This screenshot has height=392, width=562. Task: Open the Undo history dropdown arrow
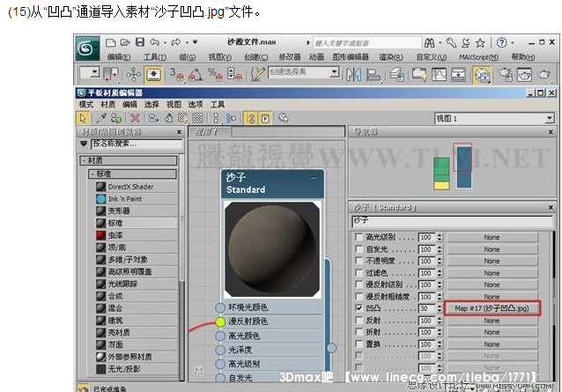[x=165, y=43]
